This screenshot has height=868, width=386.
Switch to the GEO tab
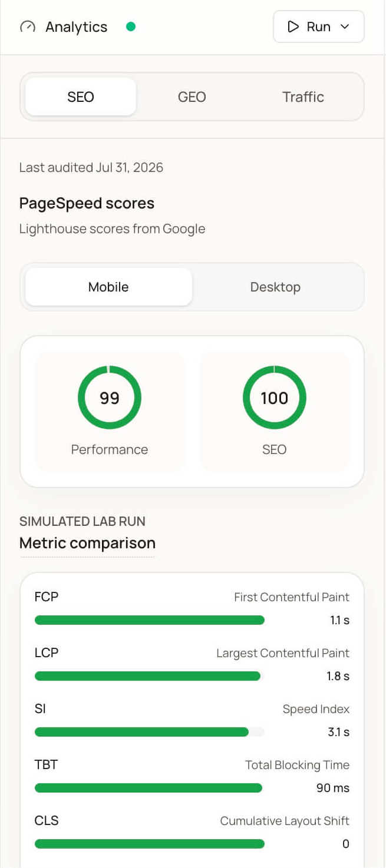pos(192,97)
